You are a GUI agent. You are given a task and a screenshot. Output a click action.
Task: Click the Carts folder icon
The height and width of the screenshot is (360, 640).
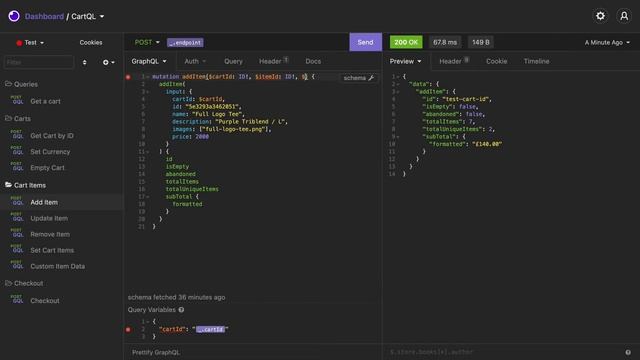[8, 118]
